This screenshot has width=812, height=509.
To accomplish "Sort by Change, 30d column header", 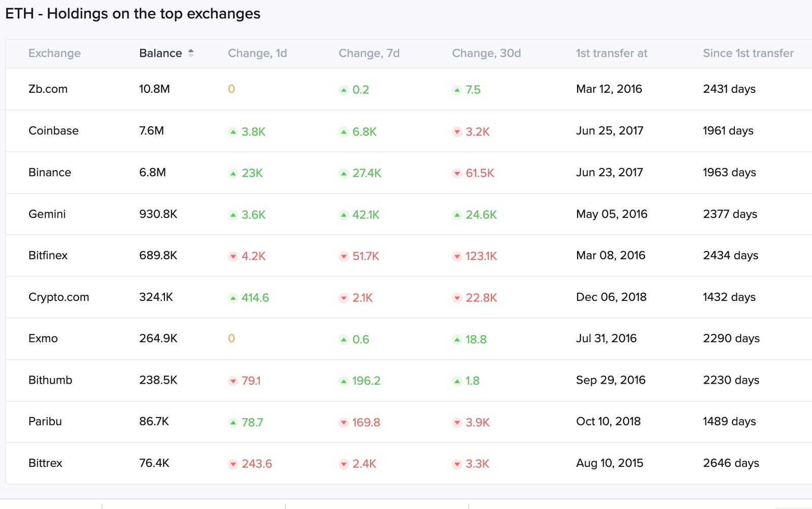I will pyautogui.click(x=486, y=53).
